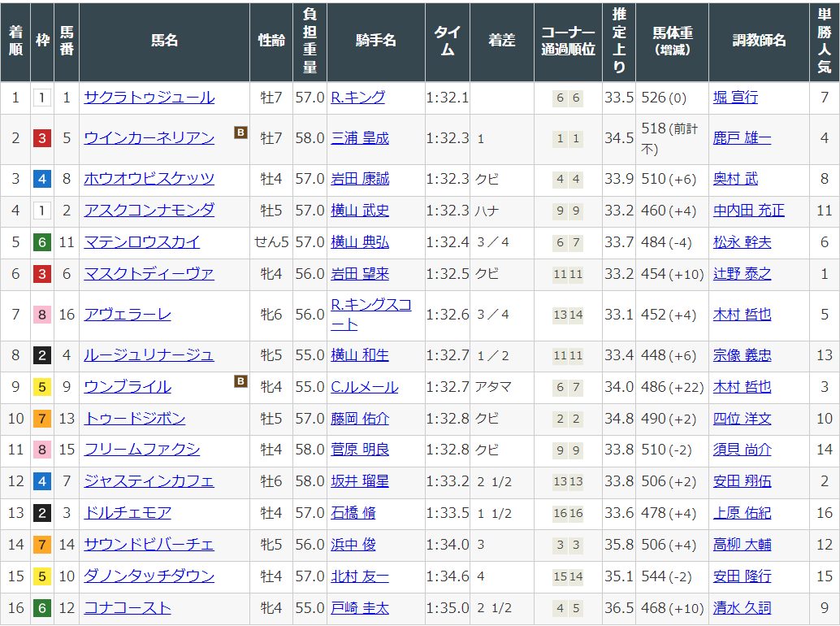840x626 pixels.
Task: Open trainer 堀 宣行 link
Action: coord(735,98)
